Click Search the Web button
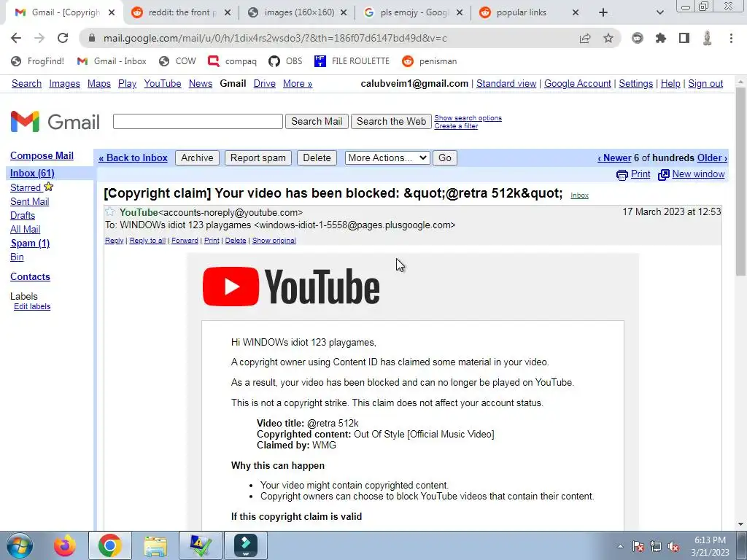 [x=392, y=122]
